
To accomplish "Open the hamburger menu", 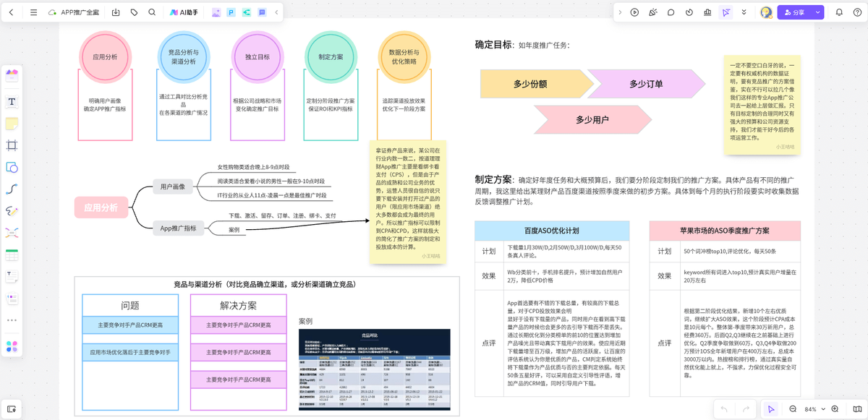I will coord(33,12).
